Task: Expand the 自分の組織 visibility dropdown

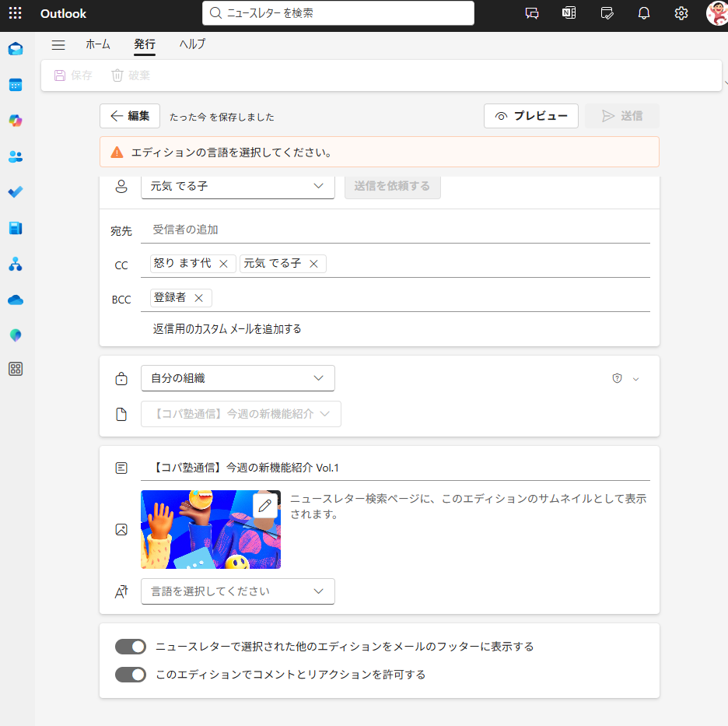Action: (x=237, y=378)
